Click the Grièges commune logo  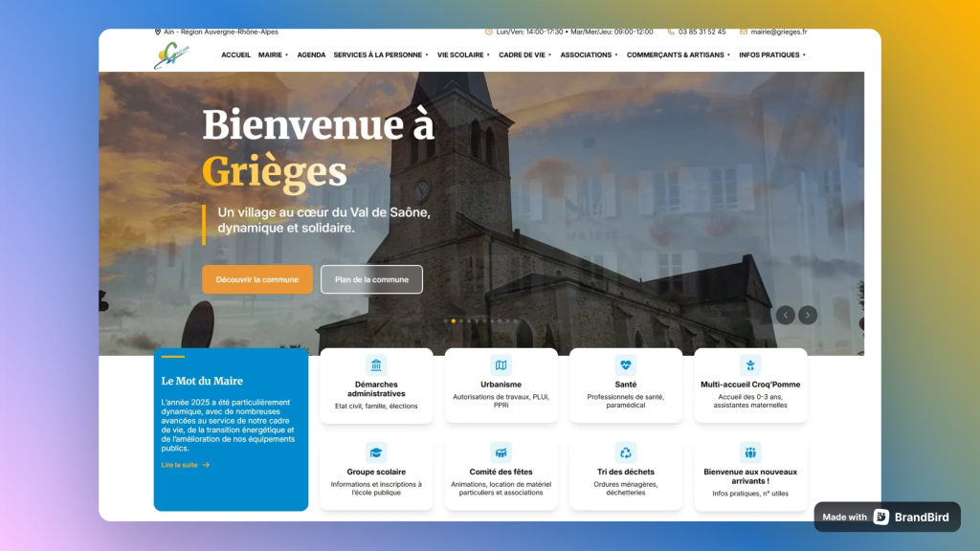172,55
